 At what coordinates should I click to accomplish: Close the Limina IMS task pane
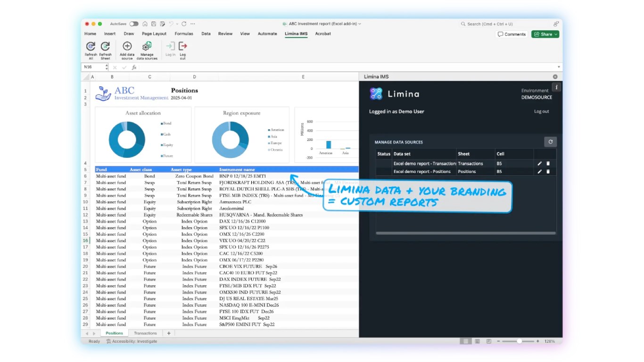555,77
